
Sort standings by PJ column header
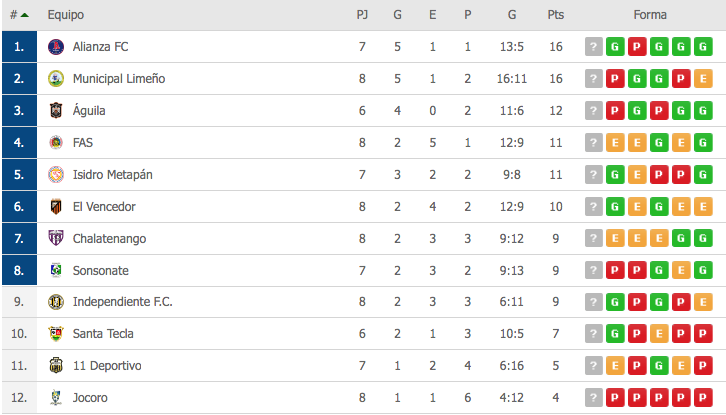(362, 15)
